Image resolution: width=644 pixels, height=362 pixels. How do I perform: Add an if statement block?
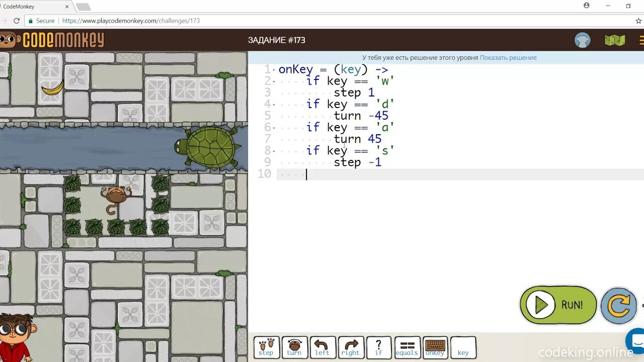tap(379, 347)
